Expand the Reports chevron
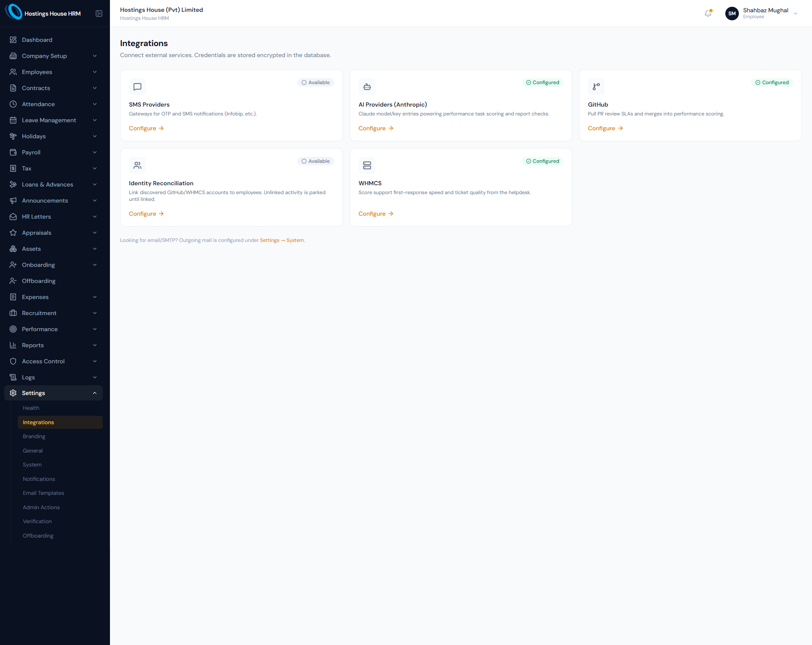 pos(95,345)
